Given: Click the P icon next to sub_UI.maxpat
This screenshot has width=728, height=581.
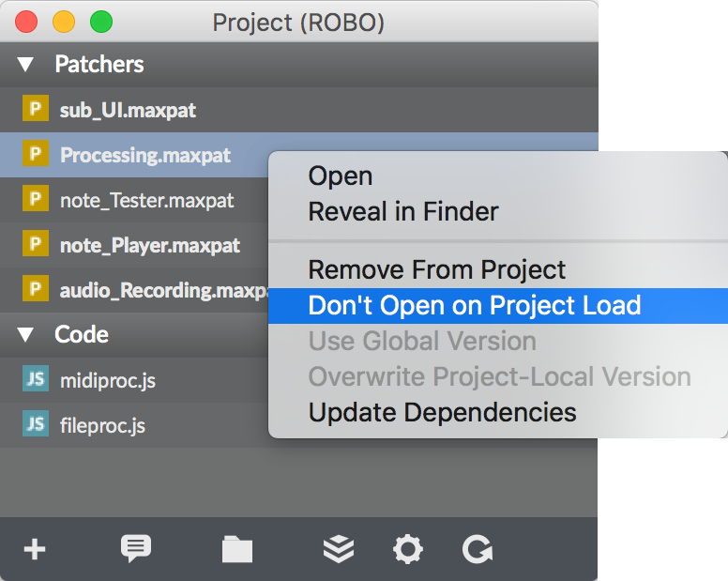Looking at the screenshot, I should click(36, 108).
